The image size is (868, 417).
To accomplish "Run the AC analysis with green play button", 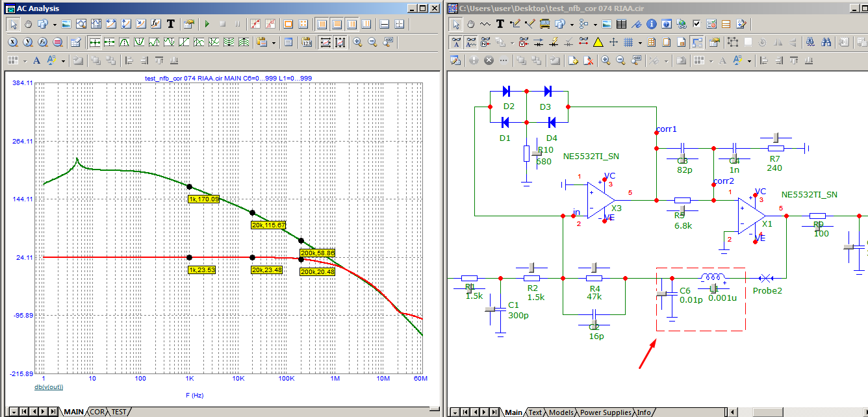I will point(207,24).
